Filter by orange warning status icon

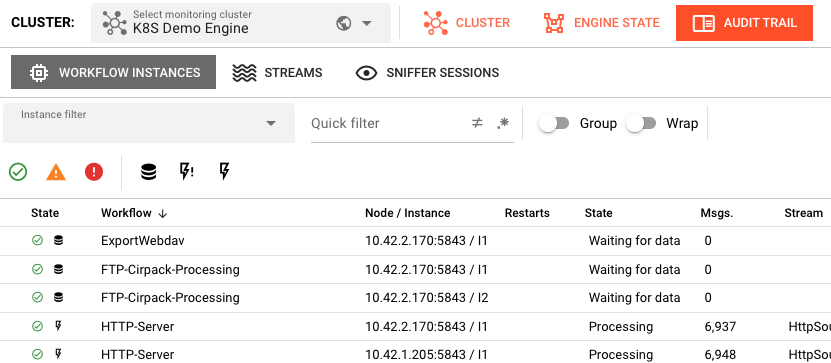click(56, 172)
